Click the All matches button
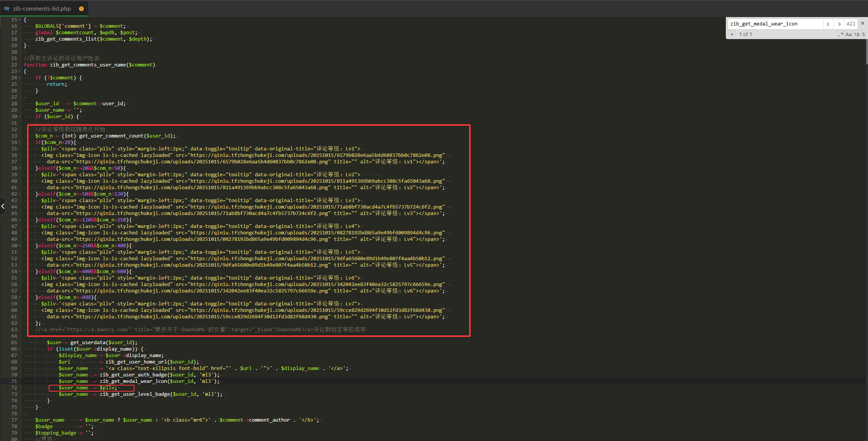The width and height of the screenshot is (868, 441). pyautogui.click(x=851, y=24)
